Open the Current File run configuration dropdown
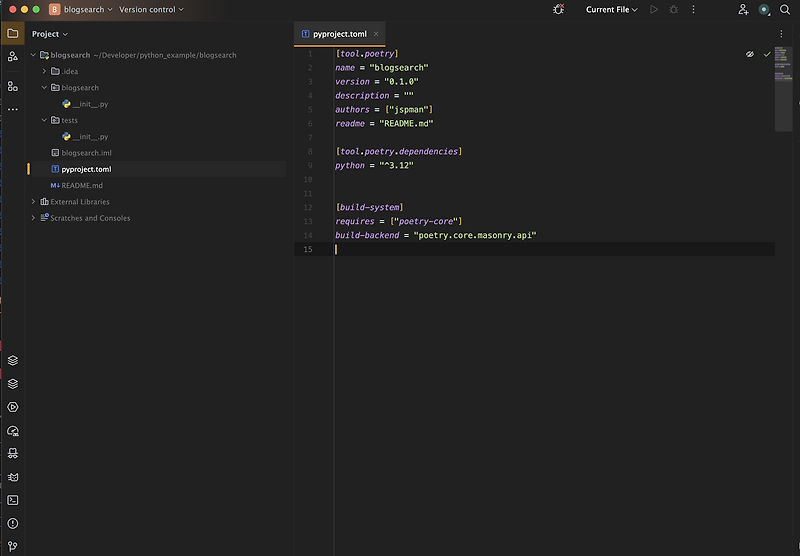 coord(611,9)
